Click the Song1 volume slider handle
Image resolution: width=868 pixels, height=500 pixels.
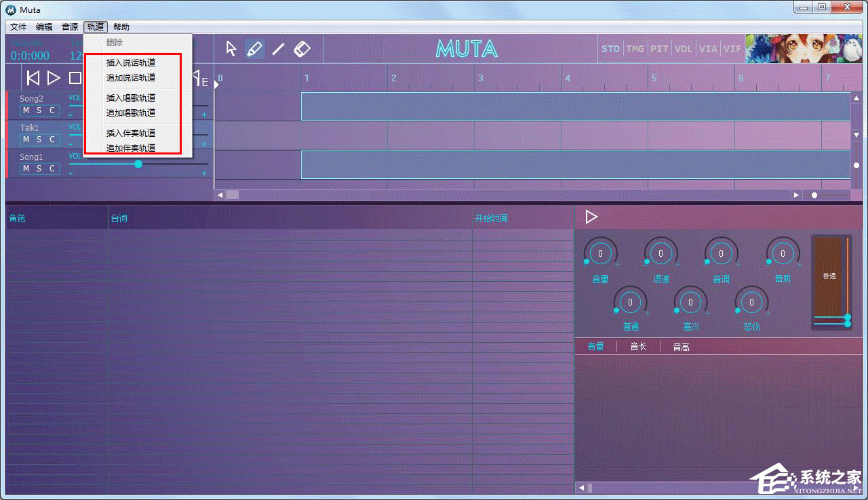point(138,164)
